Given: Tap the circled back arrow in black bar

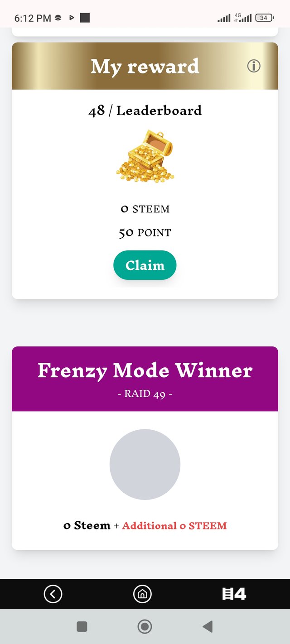Looking at the screenshot, I should pyautogui.click(x=53, y=594).
